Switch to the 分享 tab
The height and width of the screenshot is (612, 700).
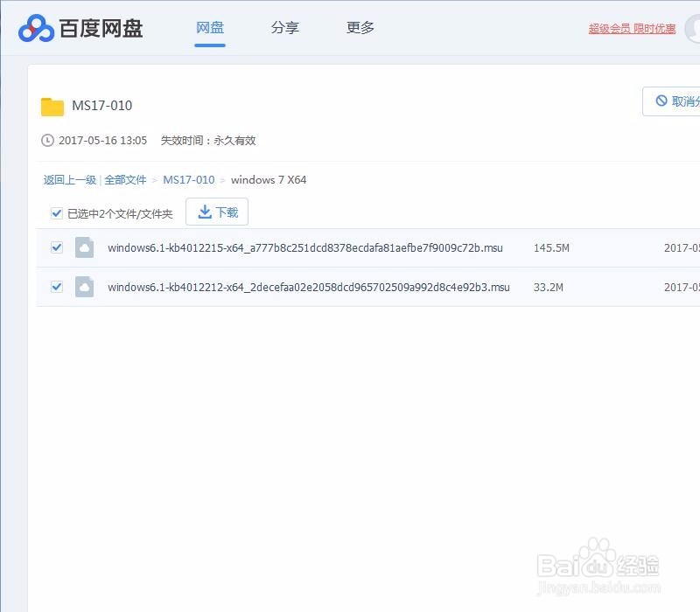pos(284,27)
